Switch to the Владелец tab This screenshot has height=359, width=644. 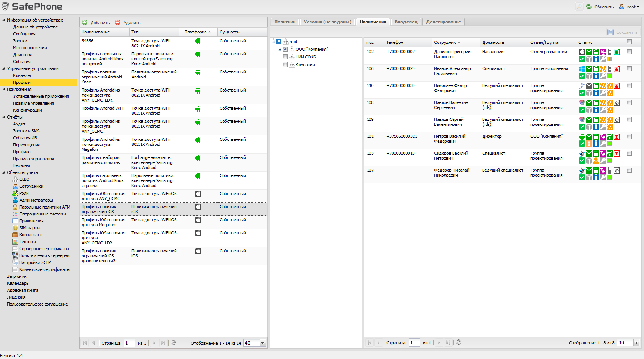(x=406, y=22)
